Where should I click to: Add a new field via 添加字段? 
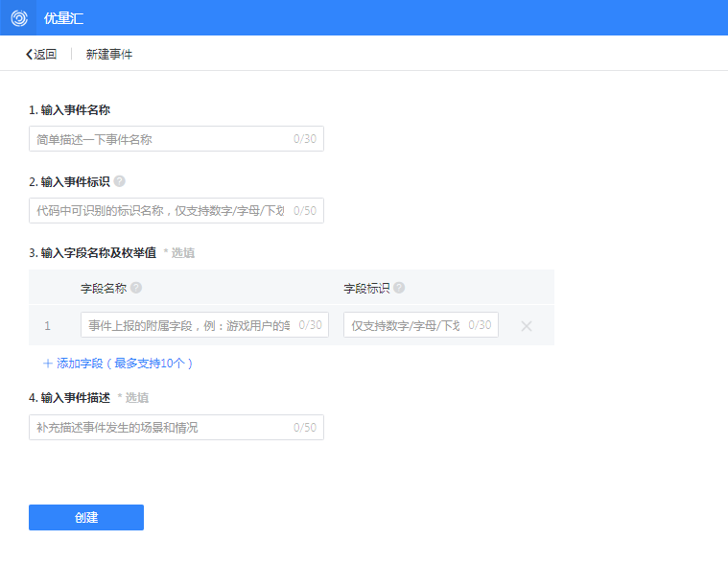click(x=118, y=364)
